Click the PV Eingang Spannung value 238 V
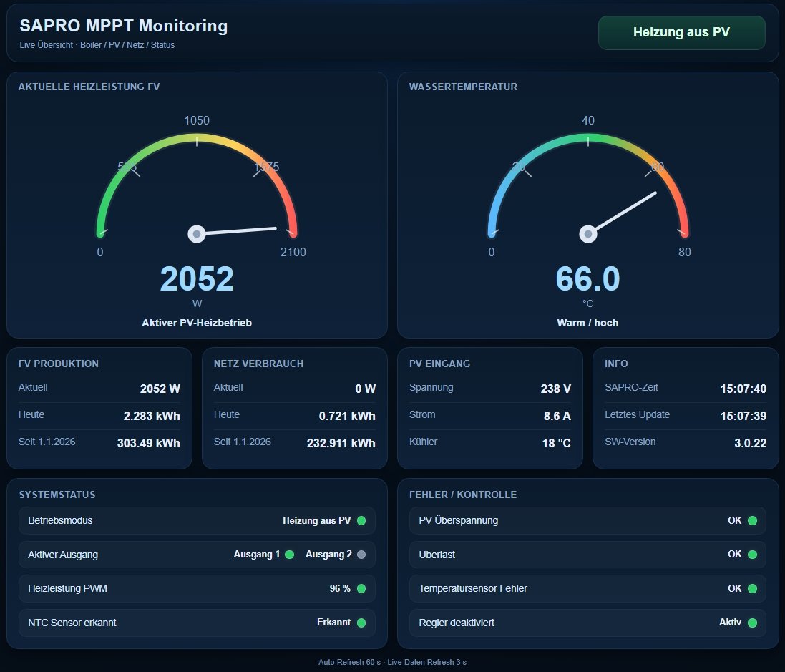785x672 pixels. pyautogui.click(x=556, y=389)
